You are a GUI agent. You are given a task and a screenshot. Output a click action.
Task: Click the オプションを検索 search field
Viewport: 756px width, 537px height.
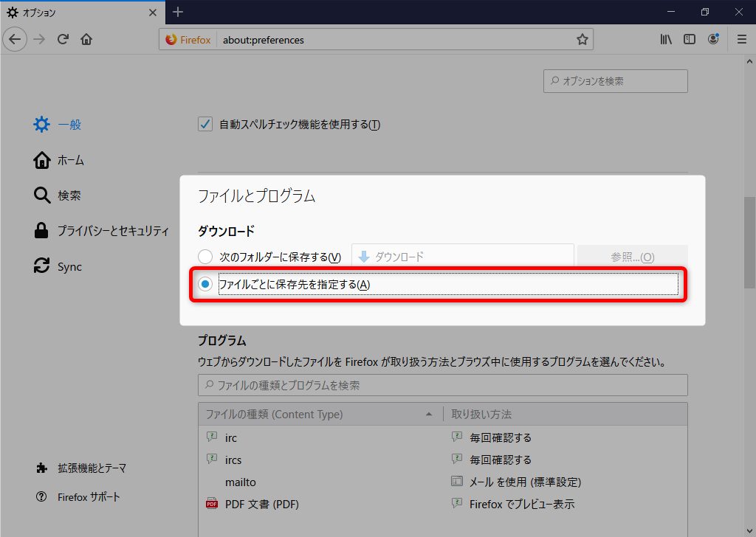[615, 80]
